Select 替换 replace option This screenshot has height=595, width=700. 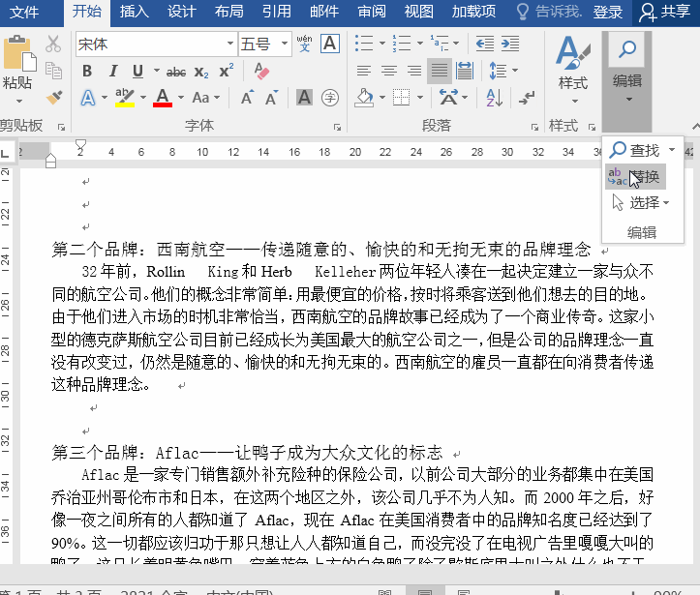[x=636, y=177]
